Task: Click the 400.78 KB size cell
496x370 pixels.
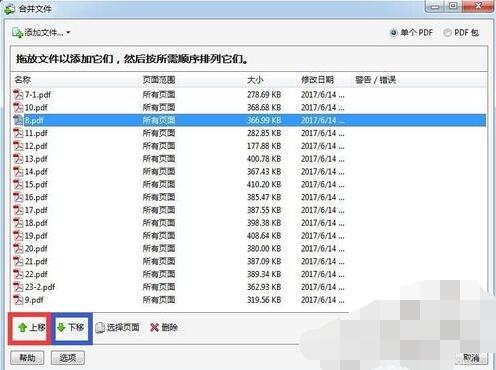Action: pos(264,159)
